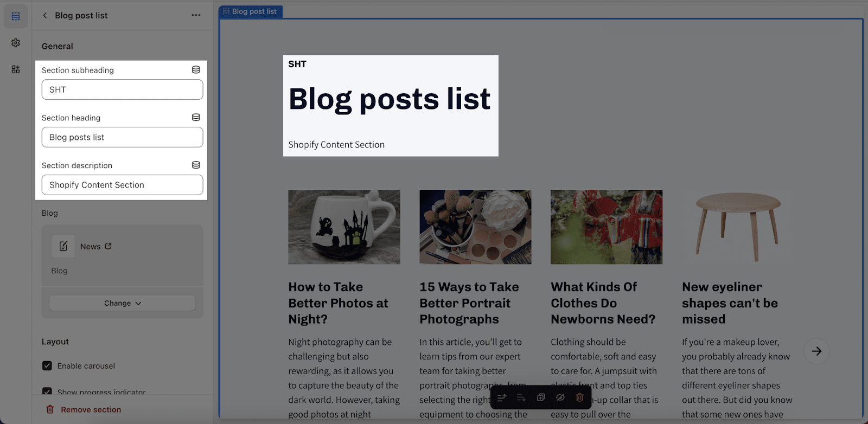This screenshot has height=424, width=868.
Task: Connect dynamic source for Section heading
Action: click(196, 118)
